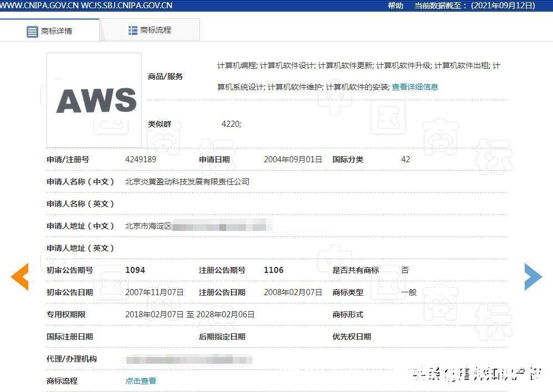Screen dimensions: 553x392
Task: Select the application number 4249189
Action: pyautogui.click(x=142, y=159)
